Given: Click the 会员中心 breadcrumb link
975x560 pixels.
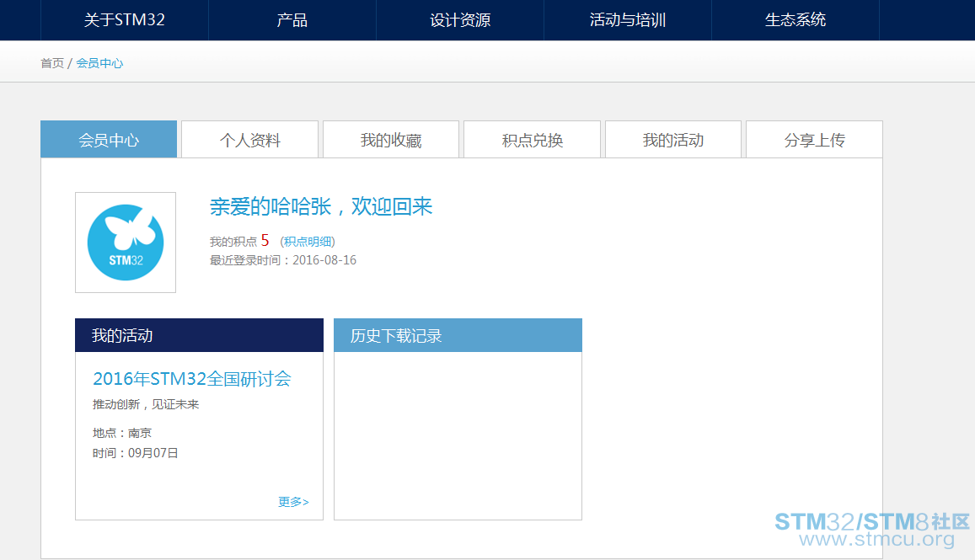Looking at the screenshot, I should coord(99,63).
